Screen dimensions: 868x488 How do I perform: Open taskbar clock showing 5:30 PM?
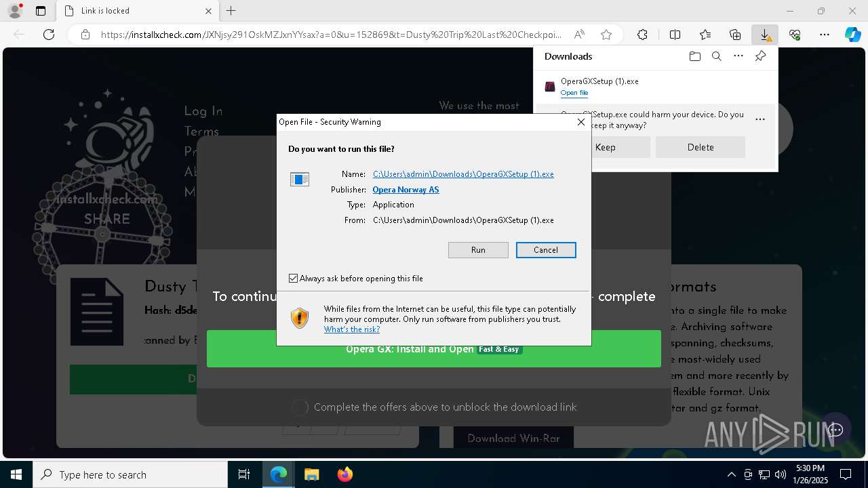810,474
